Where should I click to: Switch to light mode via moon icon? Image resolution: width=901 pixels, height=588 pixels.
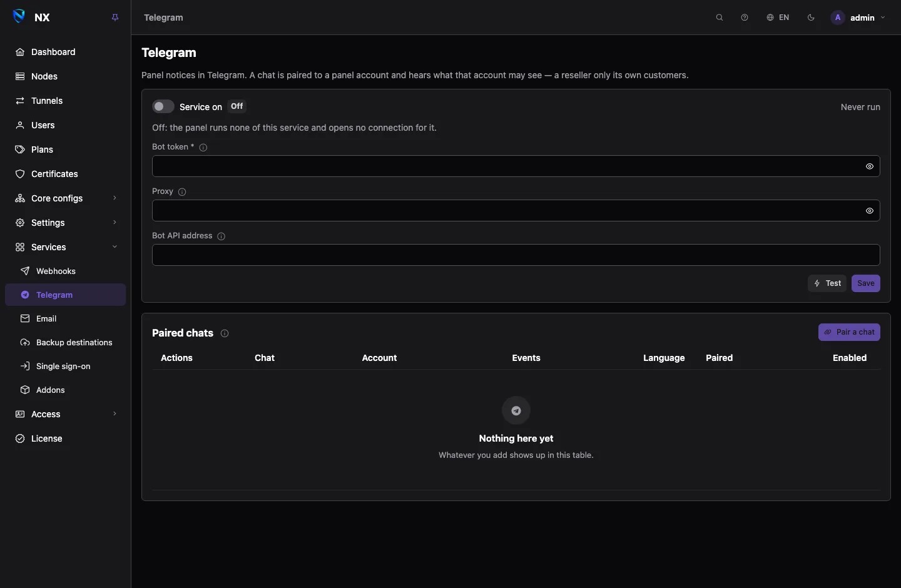[x=811, y=18]
